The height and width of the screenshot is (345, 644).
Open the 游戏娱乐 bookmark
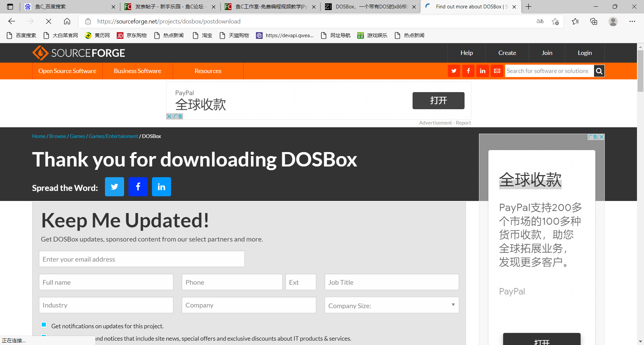click(372, 36)
